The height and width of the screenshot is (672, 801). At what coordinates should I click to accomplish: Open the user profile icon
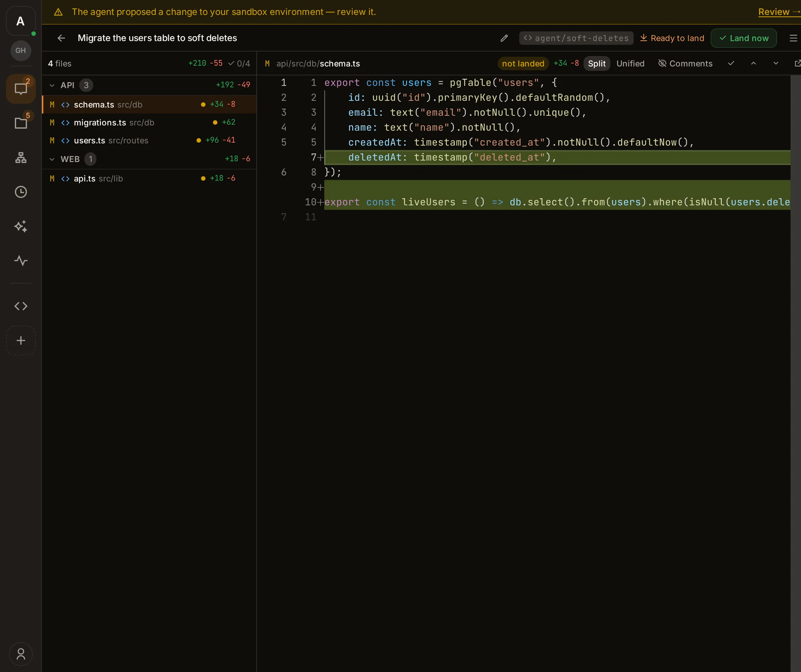[21, 654]
